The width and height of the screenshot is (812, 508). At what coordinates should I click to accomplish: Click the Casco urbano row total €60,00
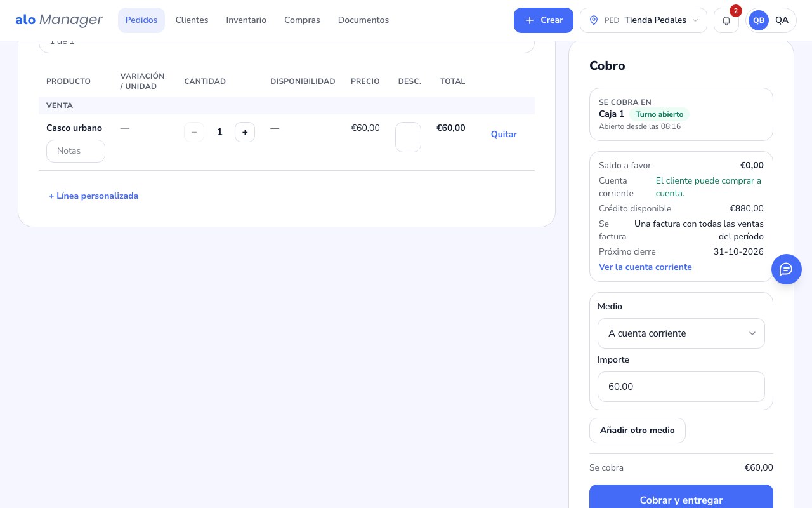click(x=451, y=128)
